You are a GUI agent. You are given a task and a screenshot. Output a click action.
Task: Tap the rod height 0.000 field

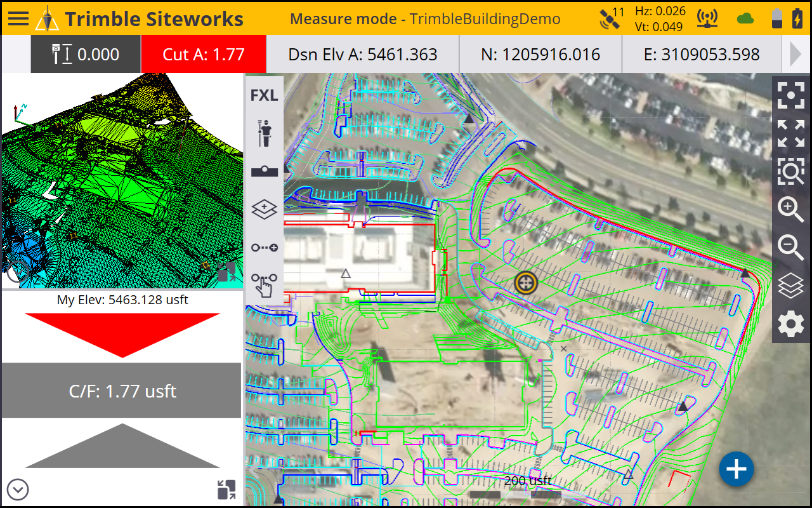(86, 55)
